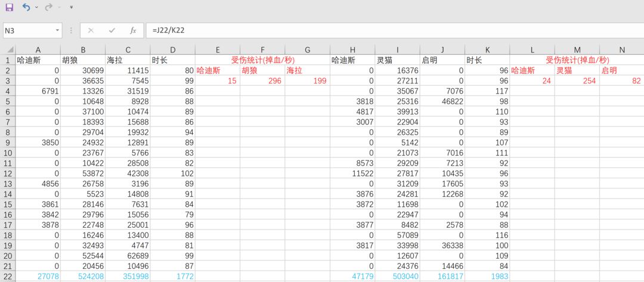Select column G header
The height and width of the screenshot is (282, 644).
click(307, 49)
